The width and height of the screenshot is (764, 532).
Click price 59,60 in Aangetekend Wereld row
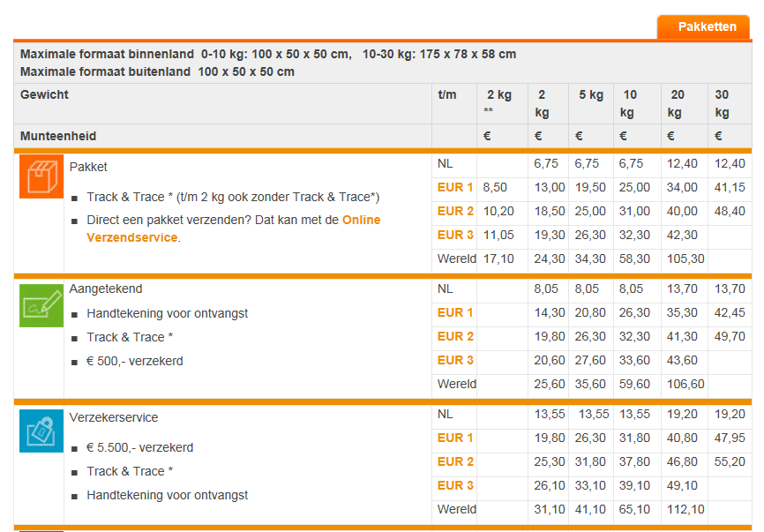coord(634,385)
